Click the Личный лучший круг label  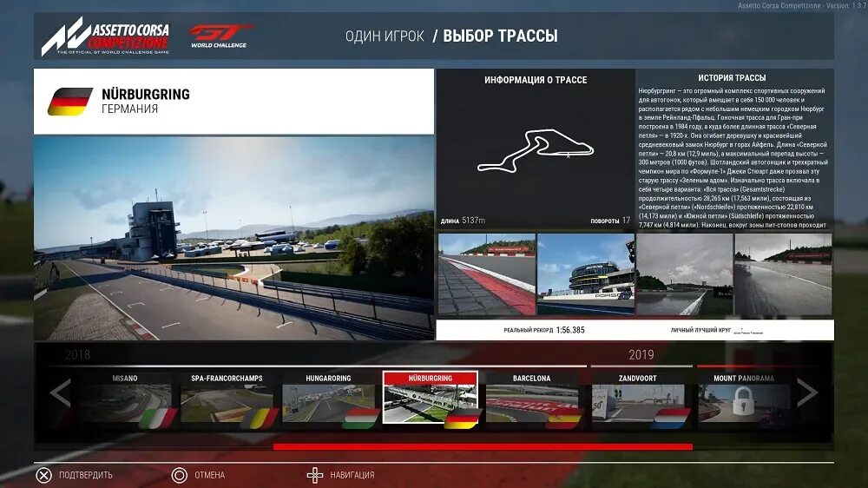pos(700,330)
